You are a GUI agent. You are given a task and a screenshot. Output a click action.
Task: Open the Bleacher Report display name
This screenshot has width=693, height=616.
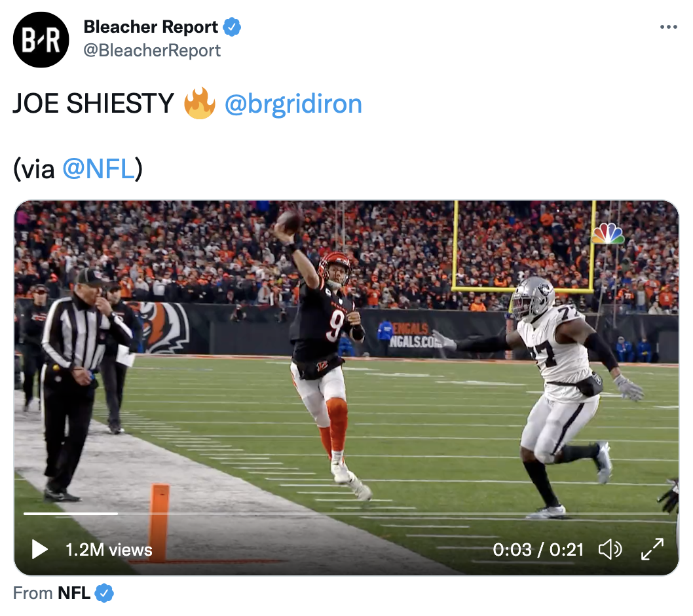(151, 27)
